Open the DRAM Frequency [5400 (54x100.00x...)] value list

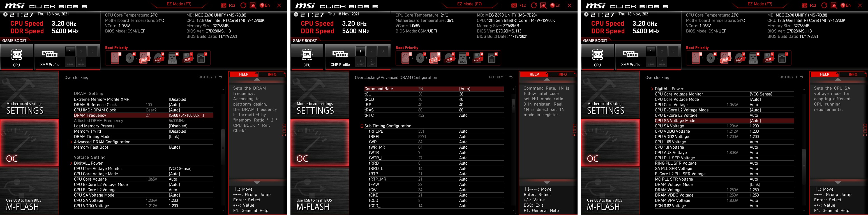click(x=144, y=115)
